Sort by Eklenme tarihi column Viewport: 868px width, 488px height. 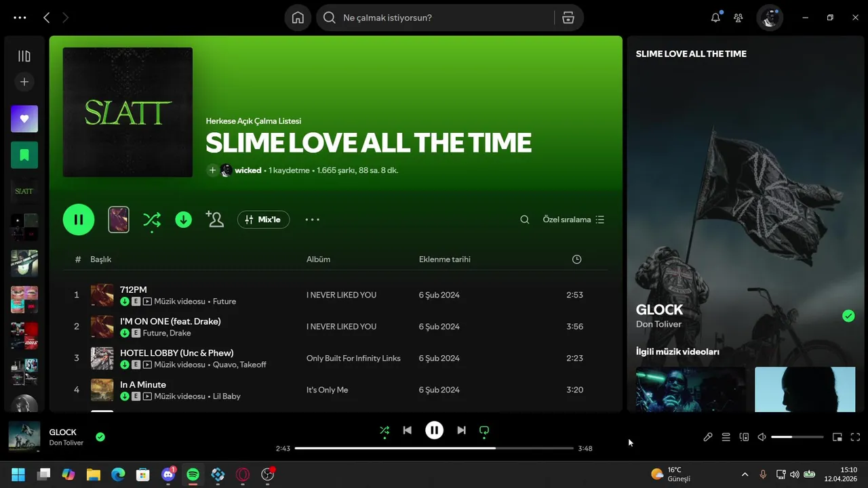tap(445, 260)
